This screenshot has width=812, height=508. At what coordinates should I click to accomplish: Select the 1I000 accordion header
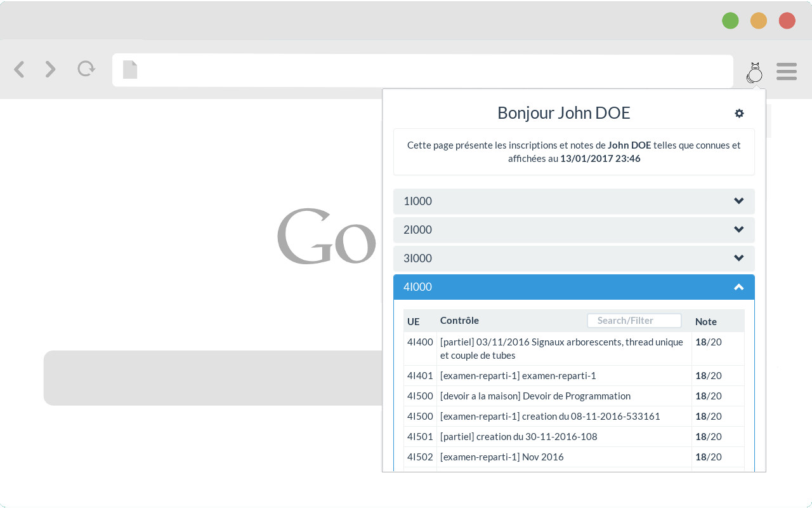574,201
